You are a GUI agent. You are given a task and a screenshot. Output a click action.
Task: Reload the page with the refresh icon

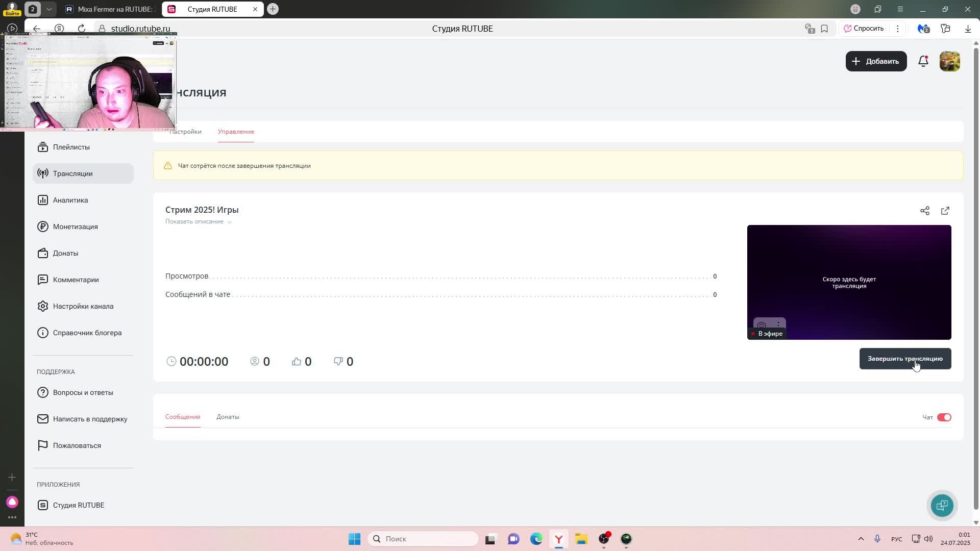[82, 29]
